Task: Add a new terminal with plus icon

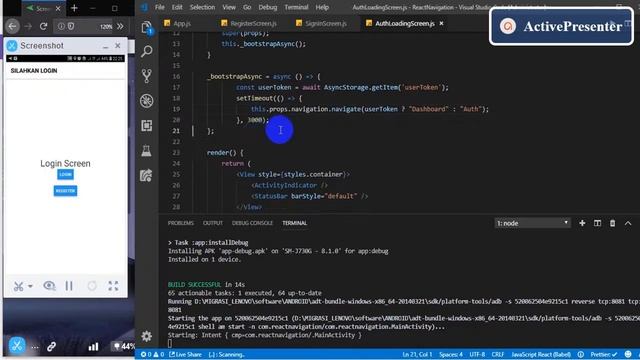Action: (x=582, y=223)
